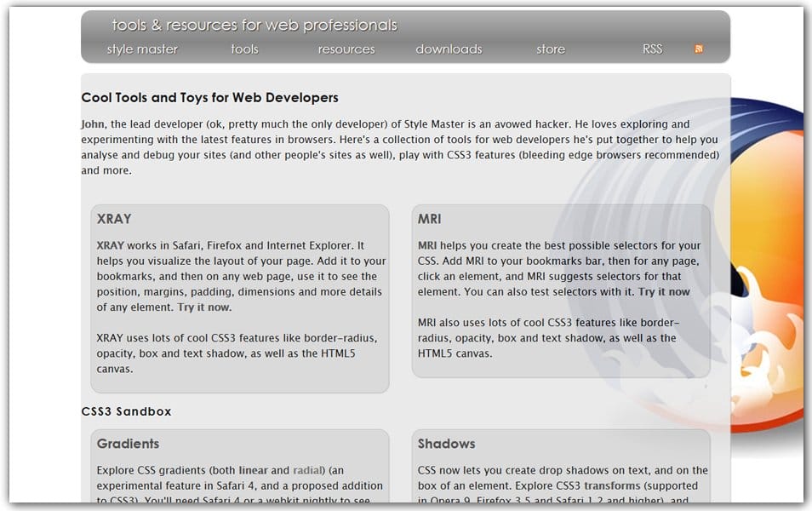Select downloads in the navigation bar

click(449, 49)
